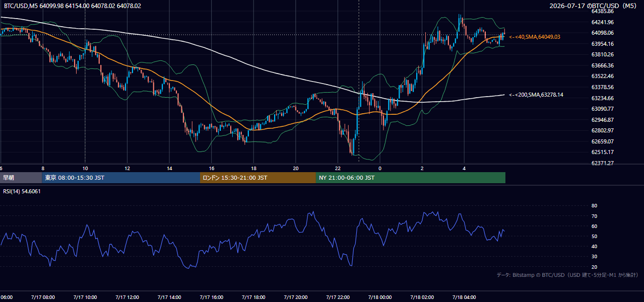Click the Bitstamp data source credit text
Viewport: 644px width, 302px height.
point(567,275)
